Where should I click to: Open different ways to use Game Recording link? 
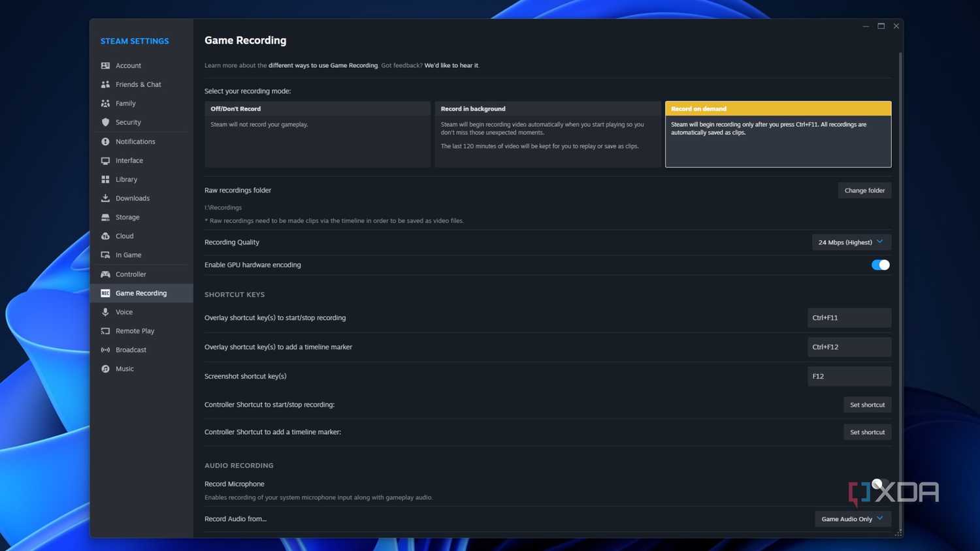point(323,65)
